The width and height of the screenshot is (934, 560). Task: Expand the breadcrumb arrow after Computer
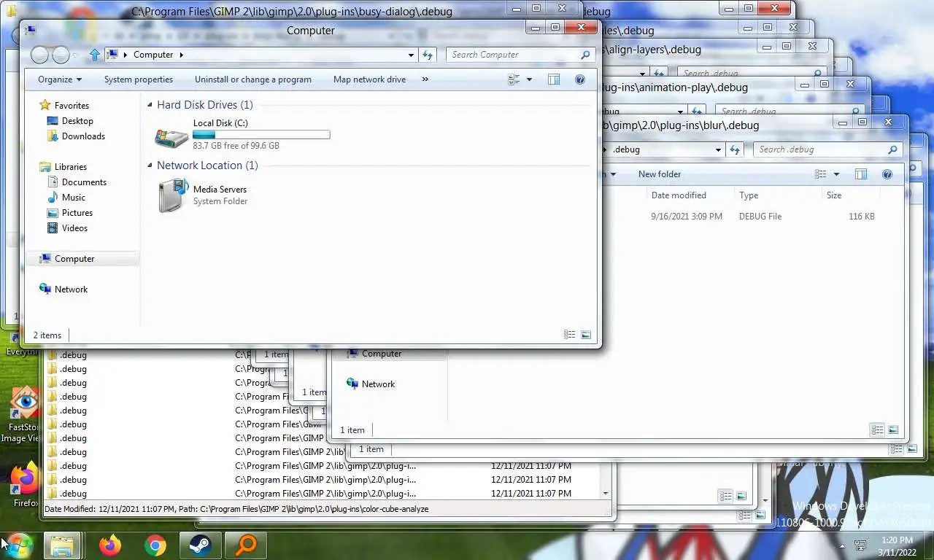click(181, 55)
